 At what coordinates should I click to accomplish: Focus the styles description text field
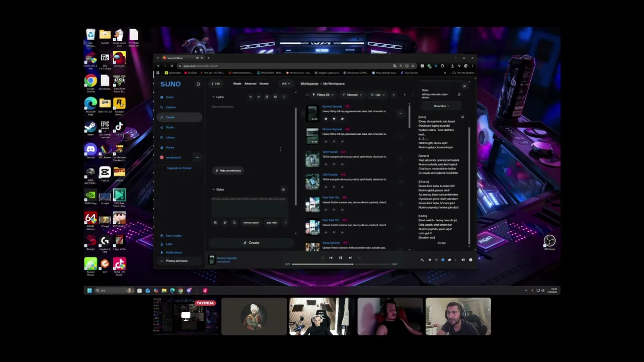[250, 206]
